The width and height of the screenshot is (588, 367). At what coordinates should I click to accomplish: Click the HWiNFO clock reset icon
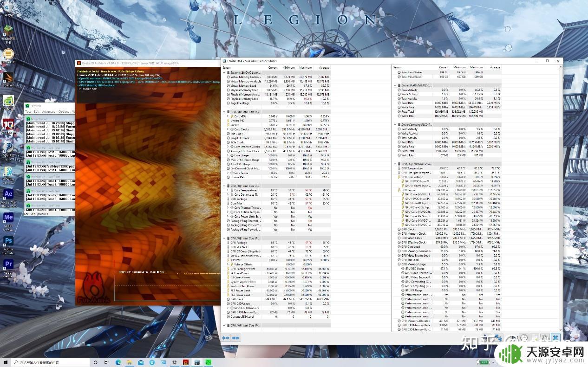pyautogui.click(x=524, y=338)
